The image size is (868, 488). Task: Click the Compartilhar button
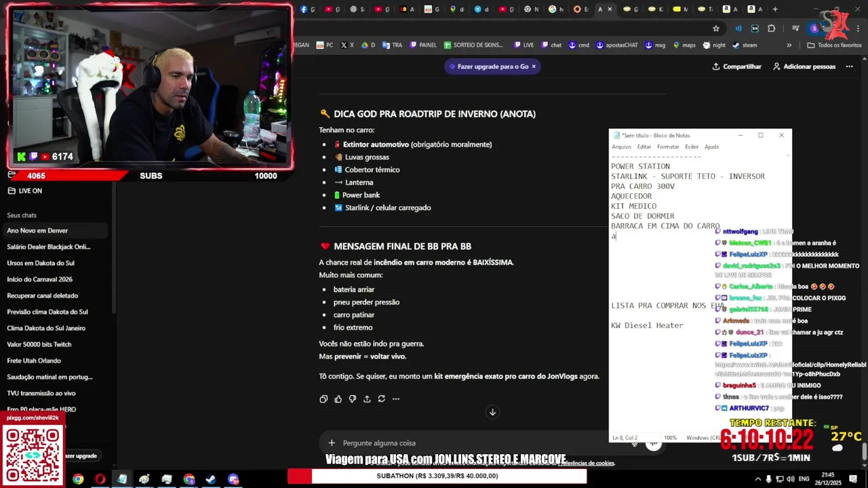736,66
